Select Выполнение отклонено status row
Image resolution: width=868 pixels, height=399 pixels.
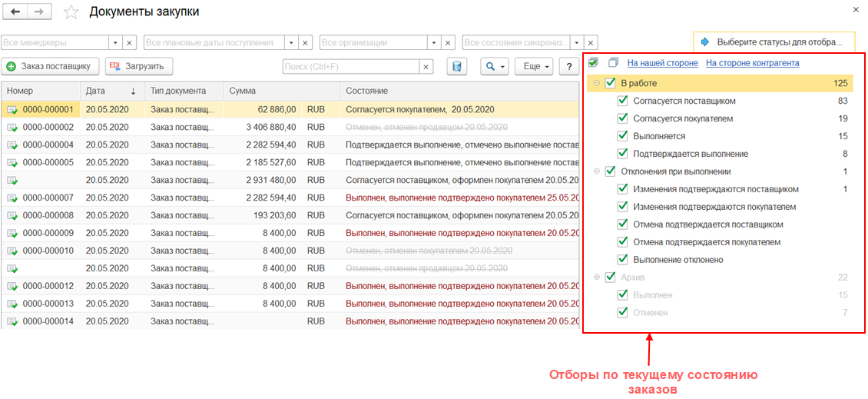click(720, 259)
